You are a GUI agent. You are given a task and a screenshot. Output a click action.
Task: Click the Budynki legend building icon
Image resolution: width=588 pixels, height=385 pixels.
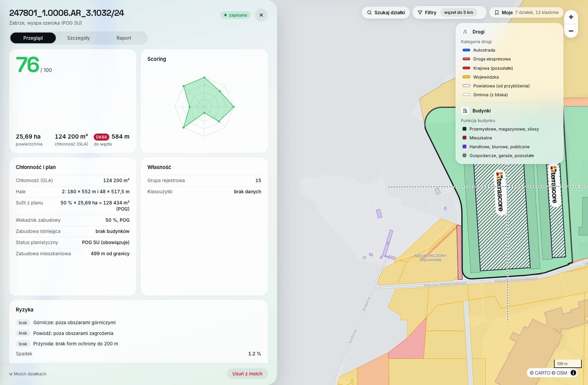coord(465,111)
